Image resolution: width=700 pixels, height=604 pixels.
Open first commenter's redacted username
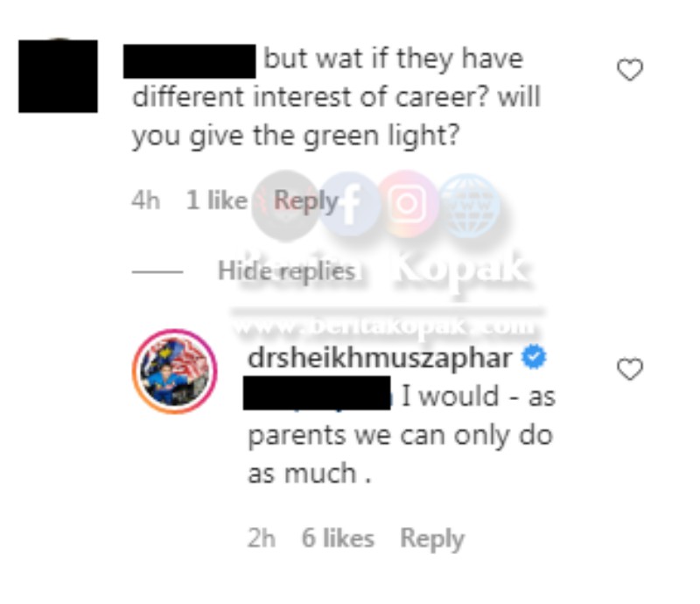(189, 61)
